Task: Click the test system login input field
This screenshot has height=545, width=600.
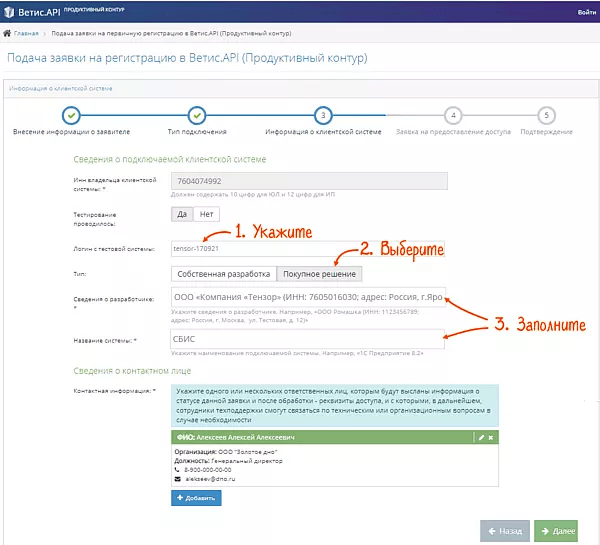Action: pyautogui.click(x=240, y=247)
